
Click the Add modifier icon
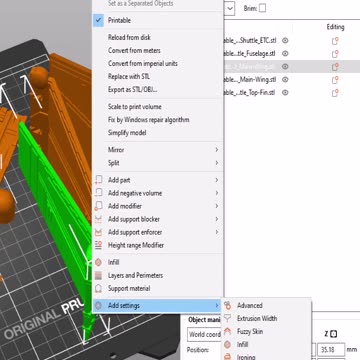click(x=98, y=206)
